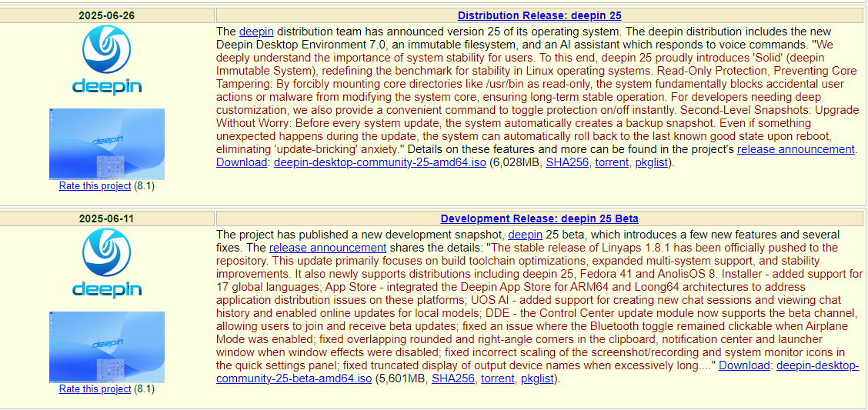The width and height of the screenshot is (868, 410).
Task: Click 'Rate this project' under the 2025-06-11 entry
Action: tap(95, 389)
